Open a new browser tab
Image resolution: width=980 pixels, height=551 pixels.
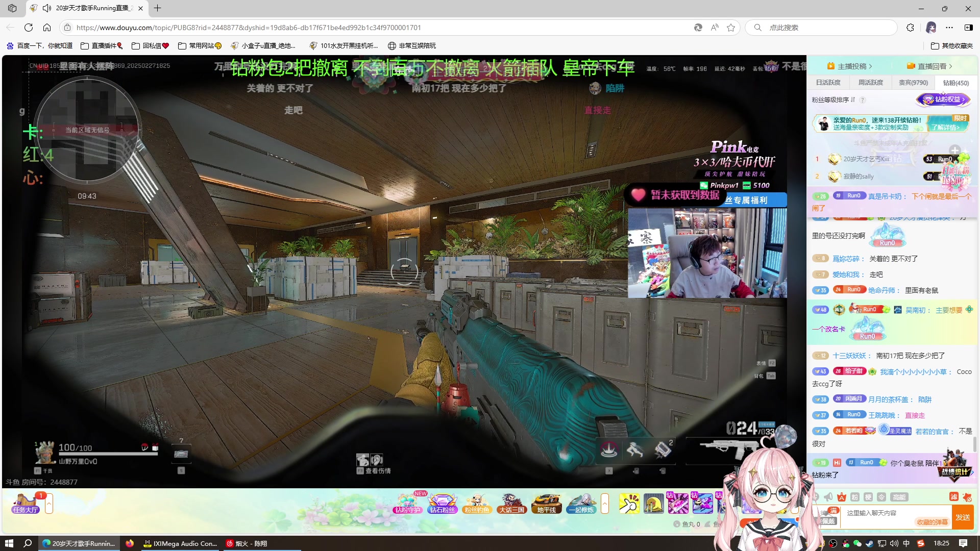click(x=157, y=8)
